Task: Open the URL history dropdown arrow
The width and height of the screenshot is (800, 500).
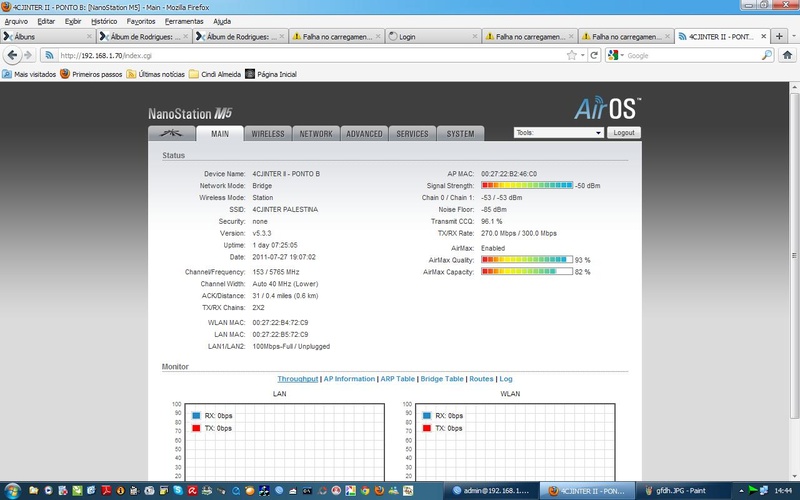Action: tap(582, 55)
